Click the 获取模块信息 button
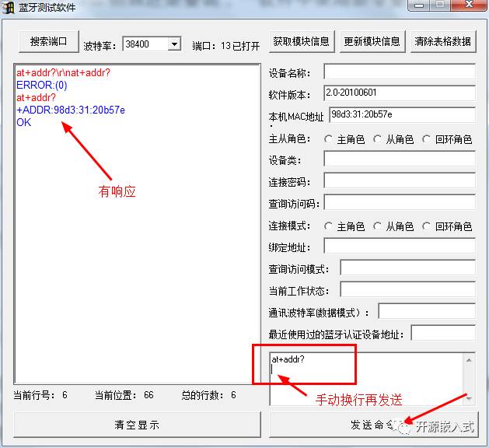Image resolution: width=489 pixels, height=448 pixels. pos(302,41)
